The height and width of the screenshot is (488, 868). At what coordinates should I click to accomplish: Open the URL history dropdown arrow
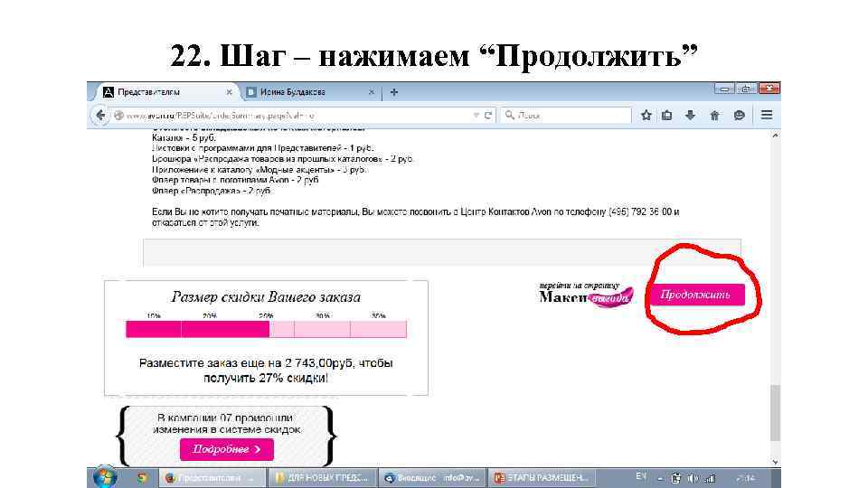tap(476, 115)
